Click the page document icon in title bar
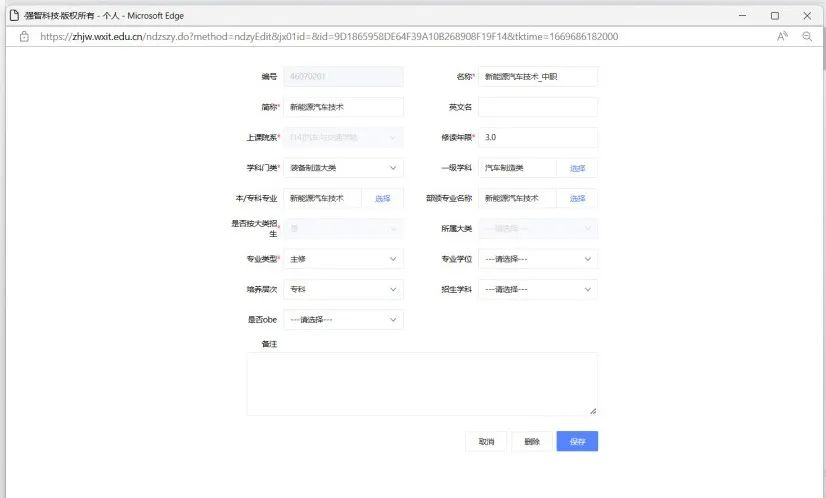This screenshot has width=826, height=498. tap(15, 15)
